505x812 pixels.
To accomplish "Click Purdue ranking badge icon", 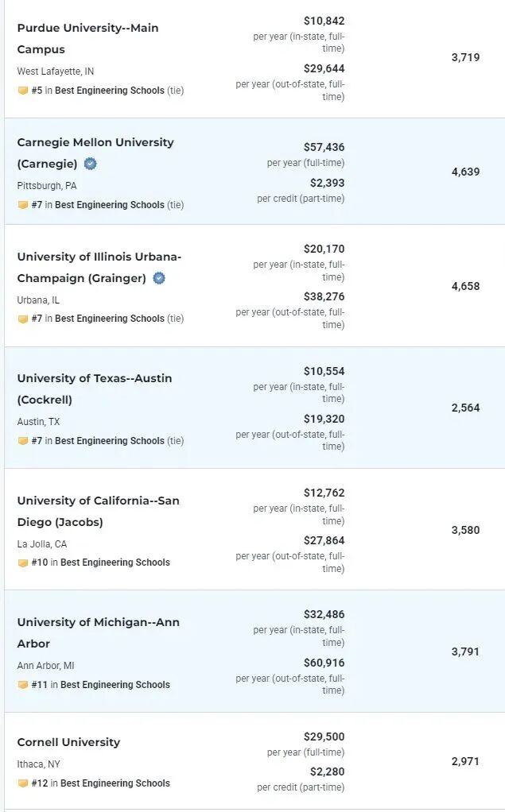I will [23, 91].
